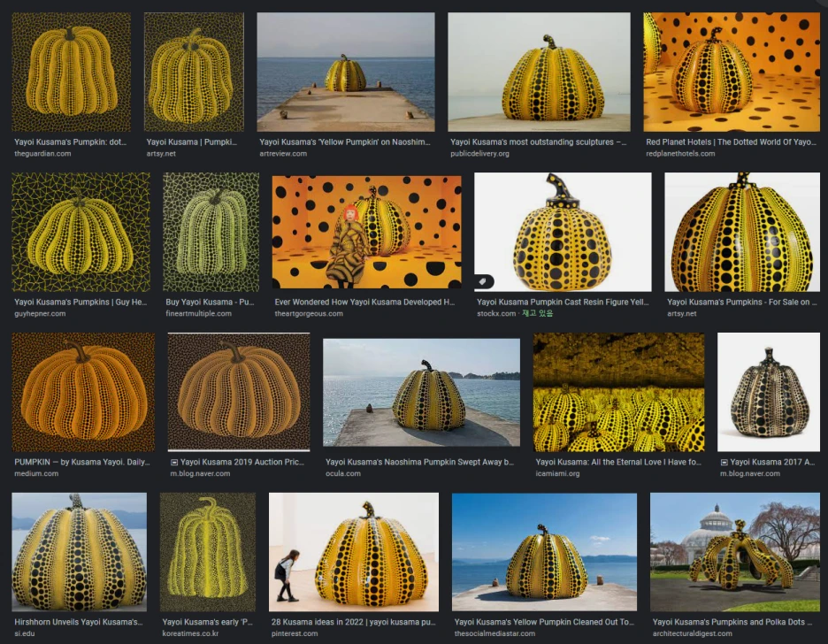Open the Naoshima pier Yellow Pumpkin photo
828x644 pixels.
(346, 69)
